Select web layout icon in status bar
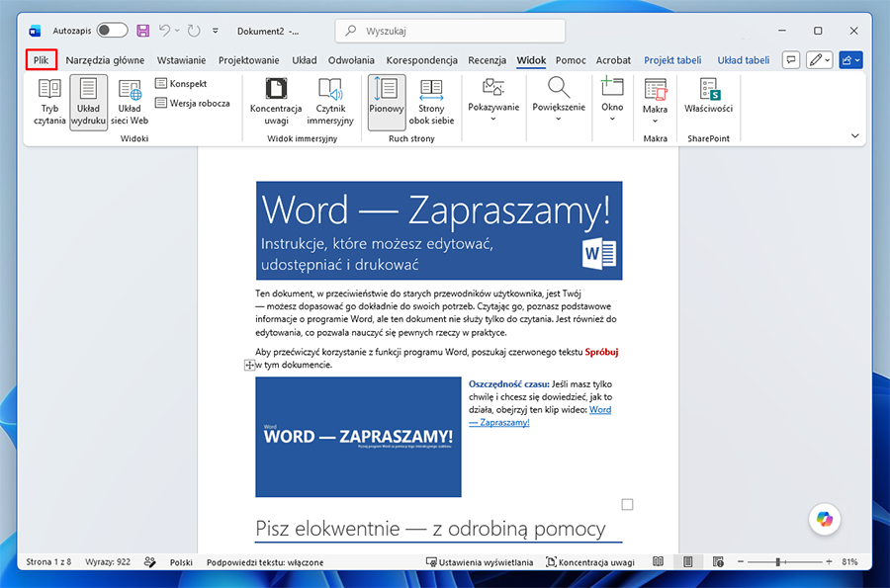 [718, 562]
